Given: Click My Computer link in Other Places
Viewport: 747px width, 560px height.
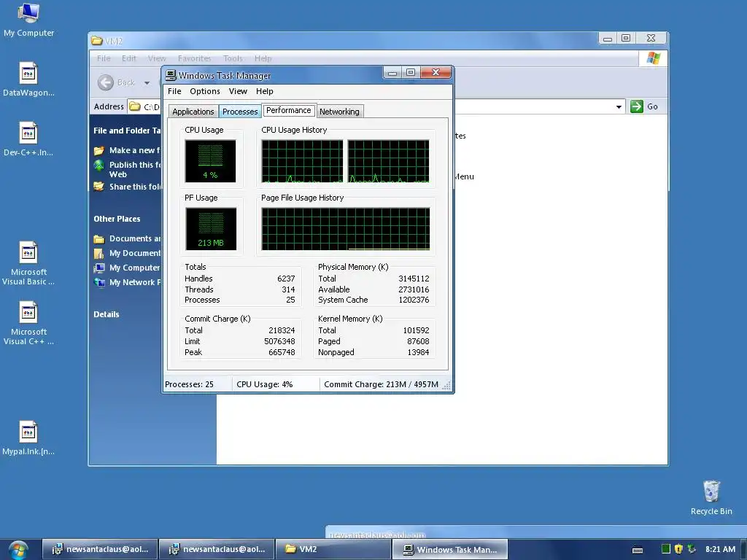Looking at the screenshot, I should click(x=134, y=268).
